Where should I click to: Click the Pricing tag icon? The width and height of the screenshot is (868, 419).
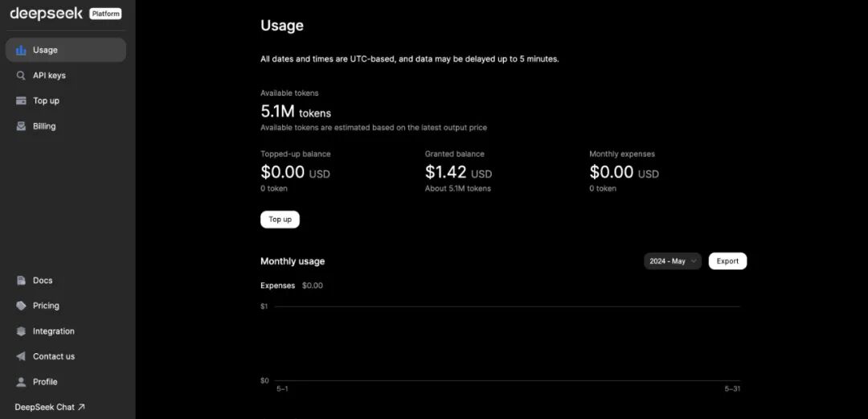tap(21, 306)
